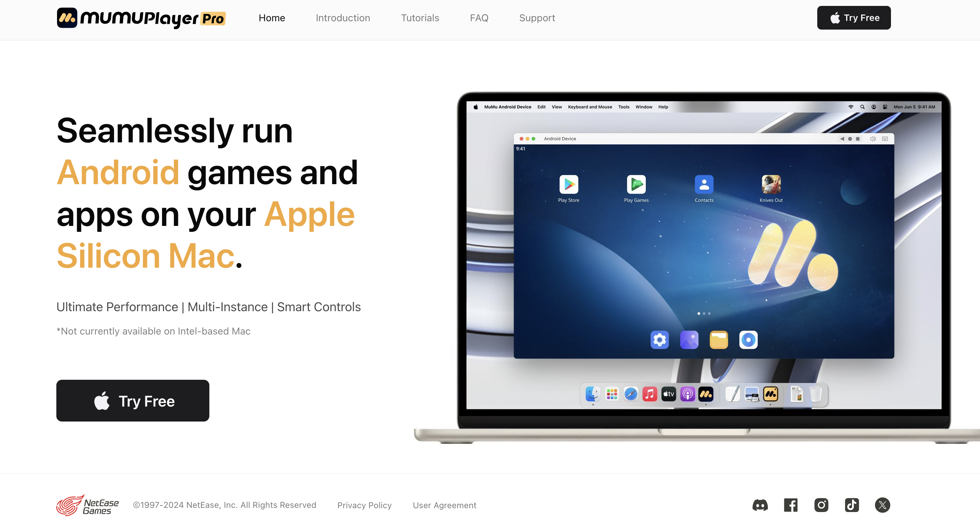The width and height of the screenshot is (980, 527).
Task: Open Privacy Policy link in footer
Action: click(364, 505)
